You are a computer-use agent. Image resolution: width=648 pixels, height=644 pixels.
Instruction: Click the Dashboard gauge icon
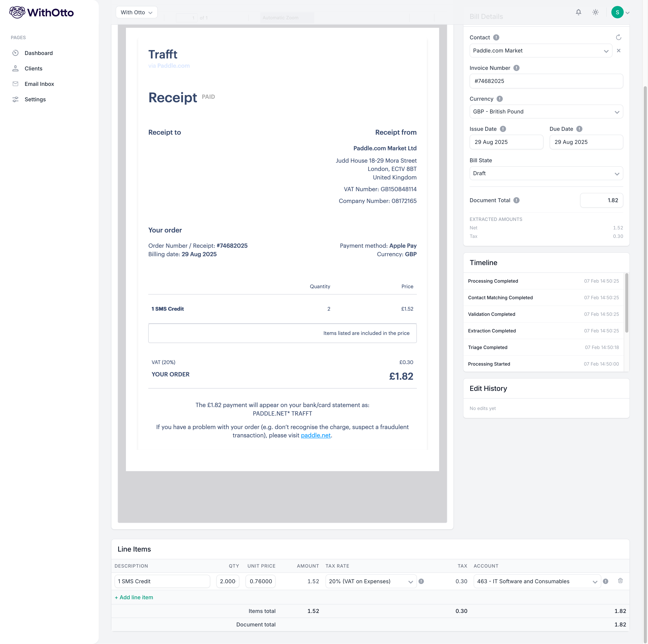pos(15,53)
